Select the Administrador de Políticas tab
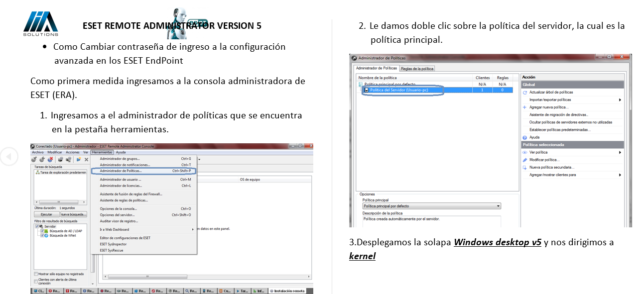This screenshot has width=644, height=294. tap(376, 68)
